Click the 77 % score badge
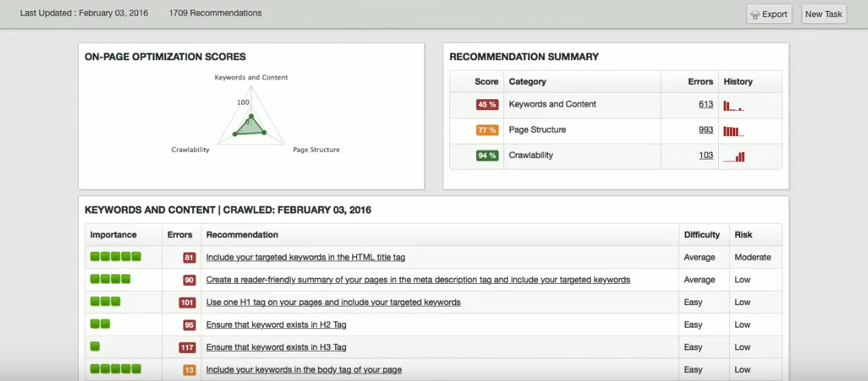The width and height of the screenshot is (868, 381). point(487,130)
